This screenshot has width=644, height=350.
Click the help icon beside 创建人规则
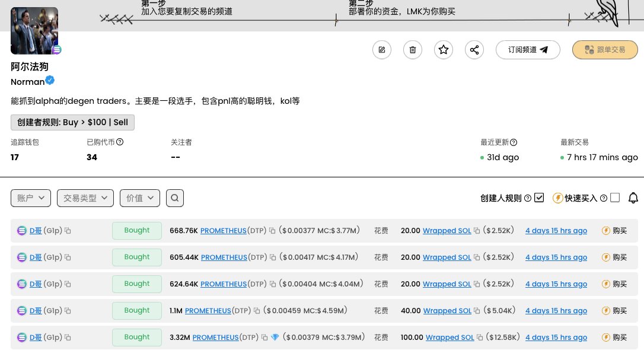coord(528,198)
